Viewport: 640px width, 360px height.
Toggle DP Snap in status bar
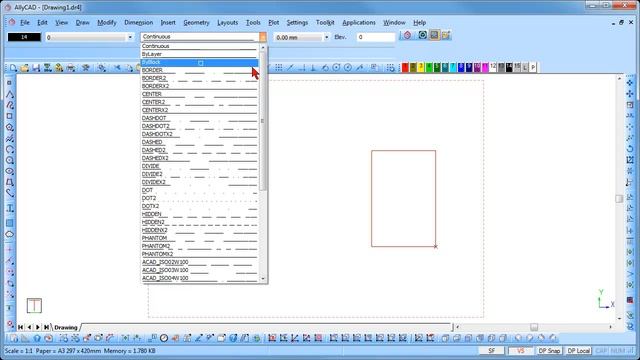point(549,351)
